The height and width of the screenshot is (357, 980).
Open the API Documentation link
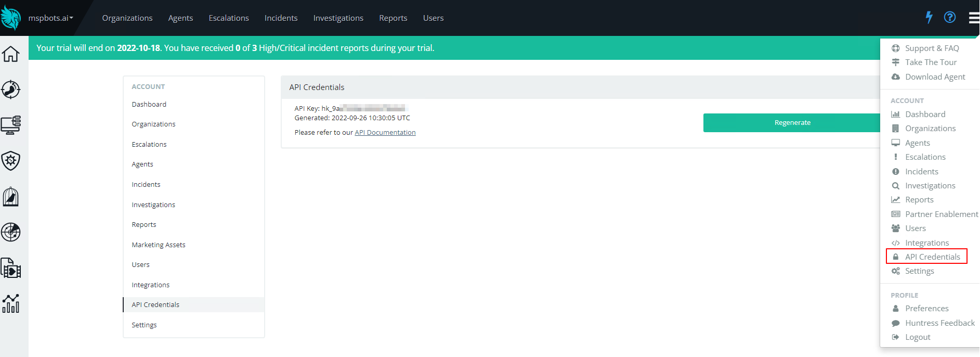click(385, 133)
